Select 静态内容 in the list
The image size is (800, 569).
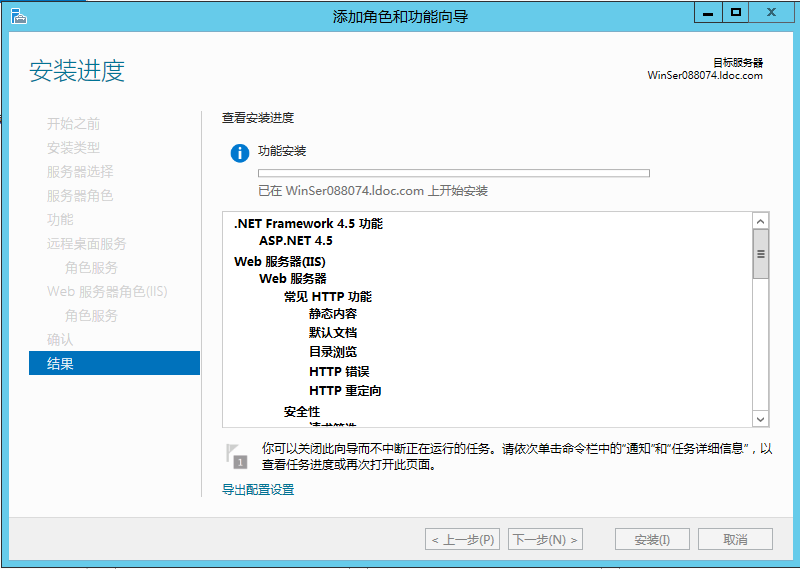point(333,314)
